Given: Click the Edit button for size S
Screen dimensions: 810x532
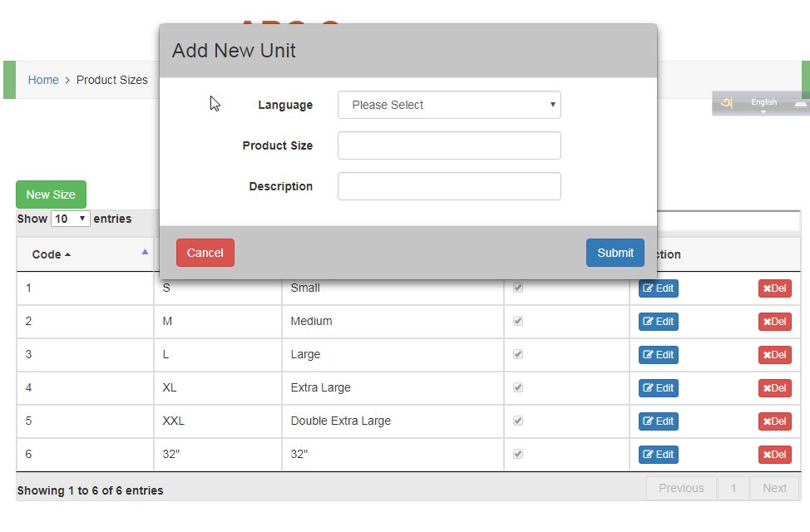Looking at the screenshot, I should [x=658, y=288].
